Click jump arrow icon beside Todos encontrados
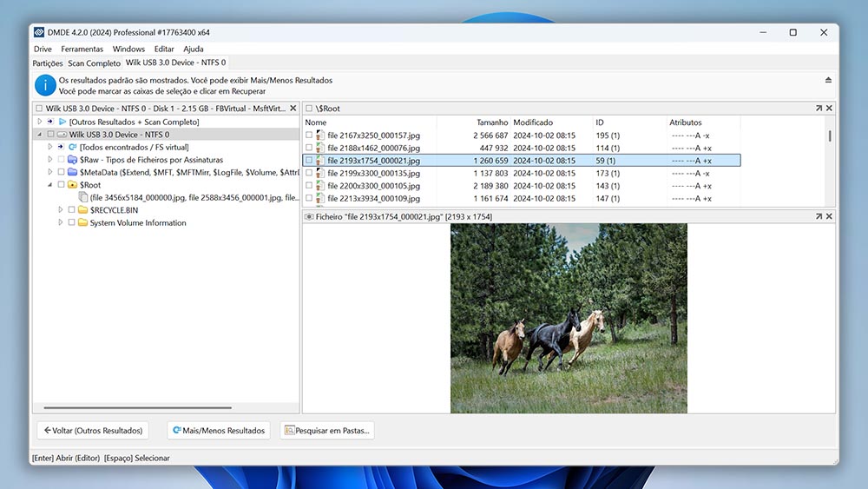 click(61, 148)
